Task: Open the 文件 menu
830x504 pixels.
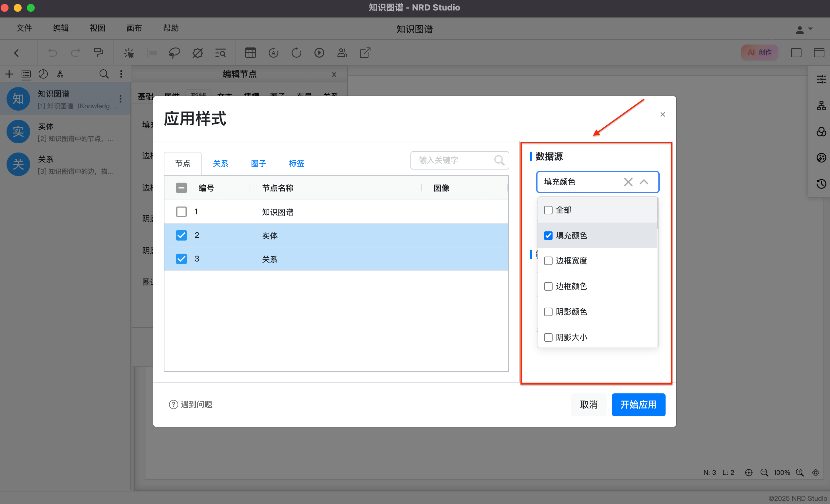Action: [x=24, y=28]
